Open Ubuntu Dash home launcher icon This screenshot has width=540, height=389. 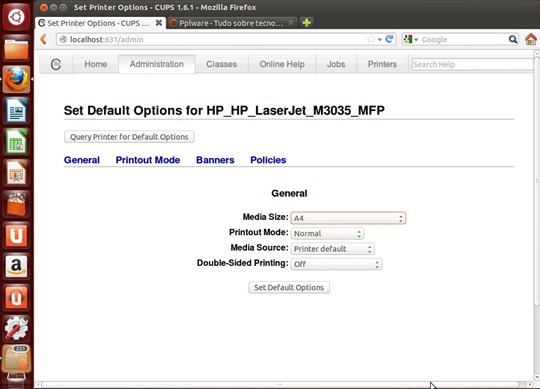coord(16,17)
